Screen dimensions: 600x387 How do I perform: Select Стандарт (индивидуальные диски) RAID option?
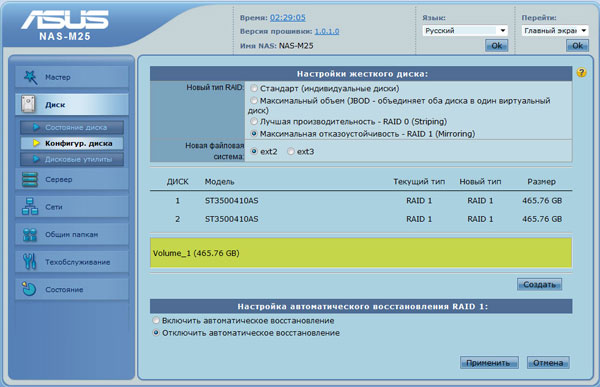[x=254, y=88]
